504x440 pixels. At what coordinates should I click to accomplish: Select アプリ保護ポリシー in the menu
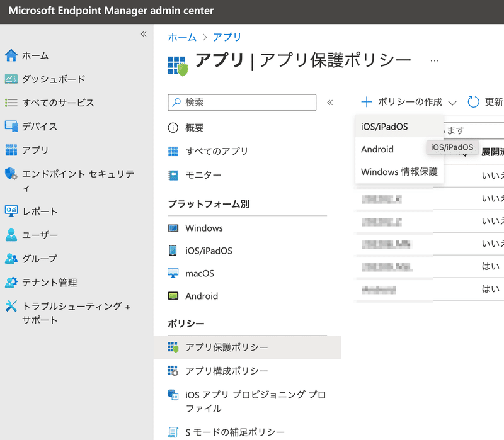(x=247, y=347)
